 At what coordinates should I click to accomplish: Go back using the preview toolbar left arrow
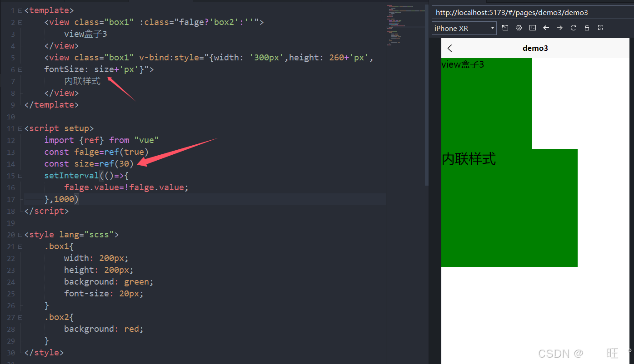click(x=546, y=28)
